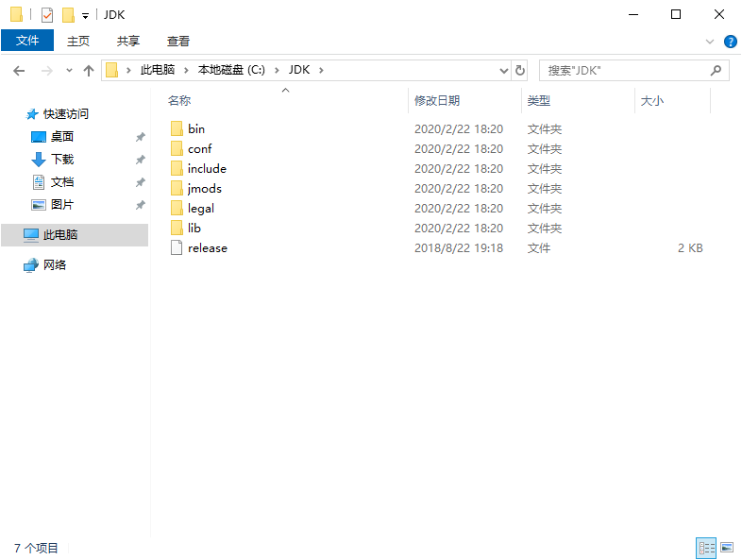Screen dimensions: 742x560
Task: Select the legal folder icon
Action: tap(177, 209)
